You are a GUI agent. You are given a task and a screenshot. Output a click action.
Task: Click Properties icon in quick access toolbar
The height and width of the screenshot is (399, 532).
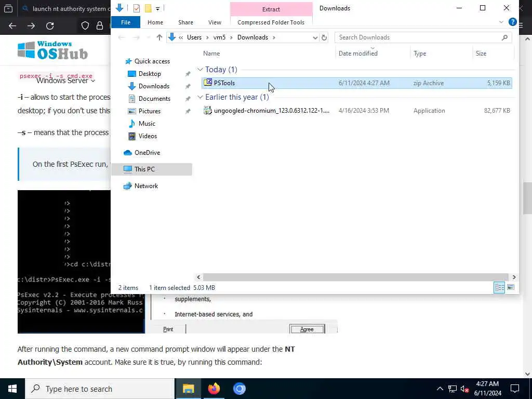[137, 8]
